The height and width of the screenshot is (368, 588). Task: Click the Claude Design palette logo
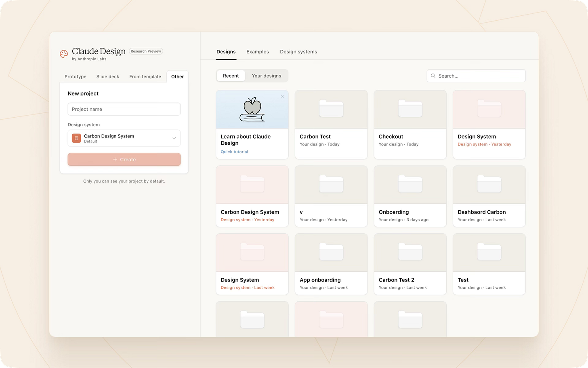point(64,54)
